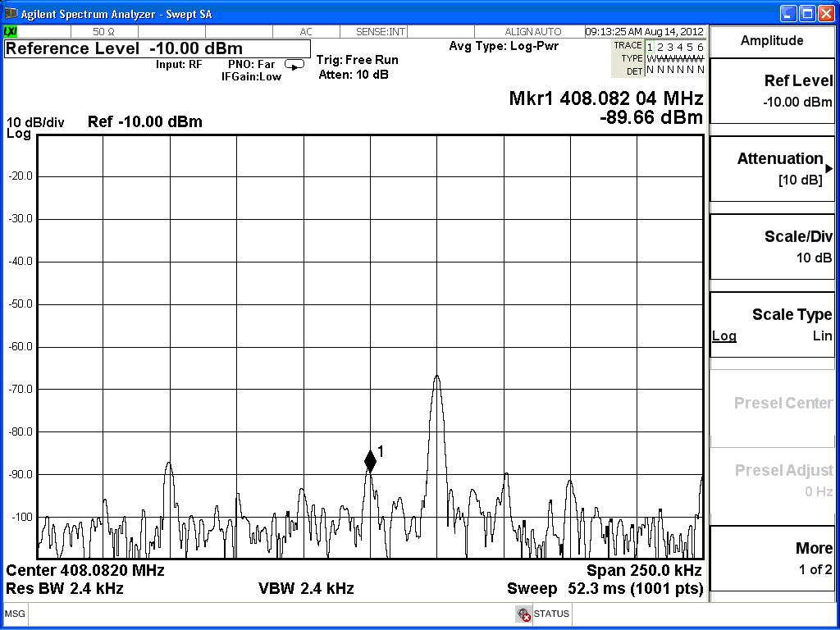Click the Sweep 52.3 ms readout
The height and width of the screenshot is (630, 840).
point(605,589)
